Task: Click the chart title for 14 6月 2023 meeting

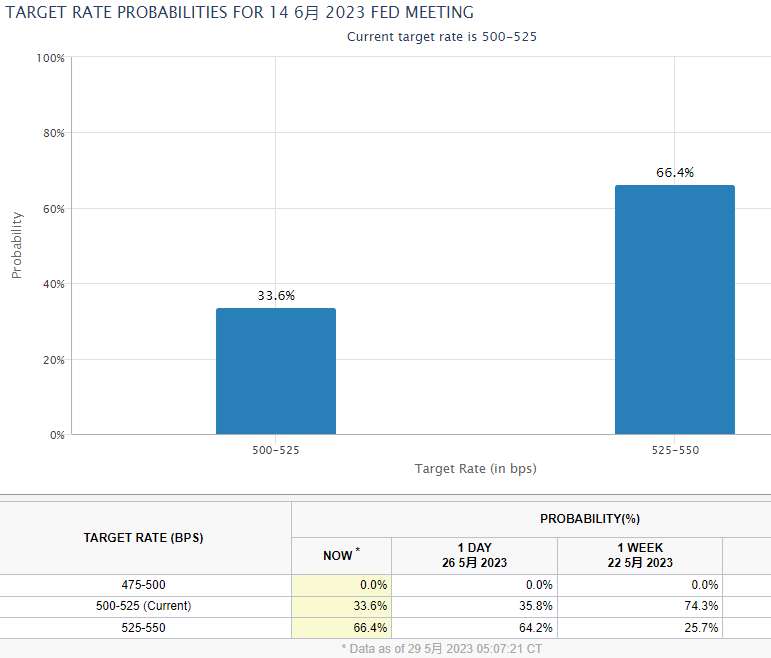Action: [239, 12]
